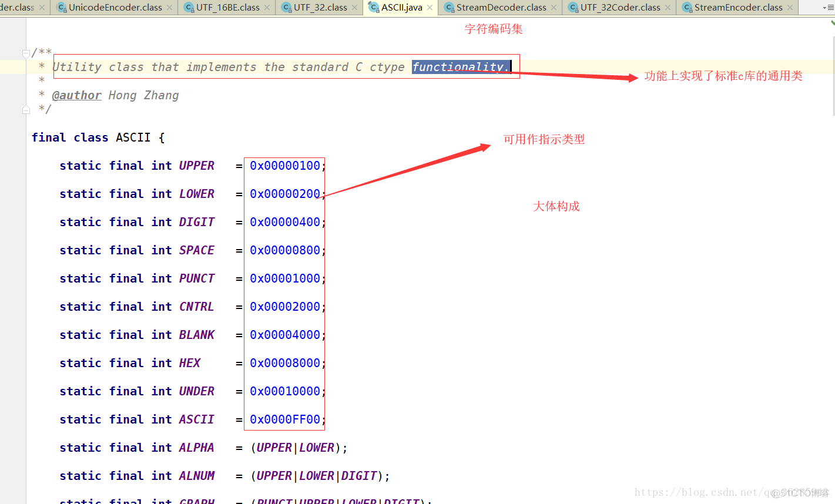Click the value 0x0000FF00
The width and height of the screenshot is (835, 504).
click(x=285, y=419)
